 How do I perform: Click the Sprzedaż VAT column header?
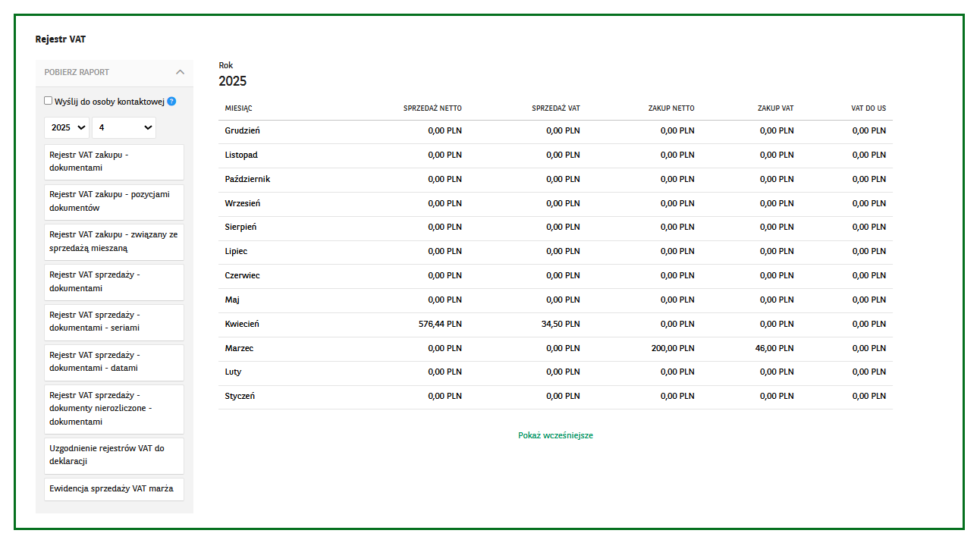556,108
